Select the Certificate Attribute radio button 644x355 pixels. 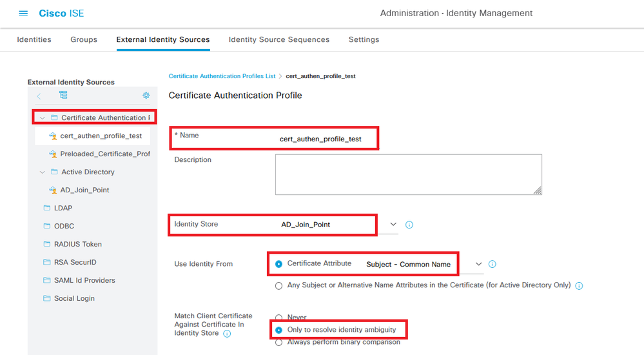point(279,264)
